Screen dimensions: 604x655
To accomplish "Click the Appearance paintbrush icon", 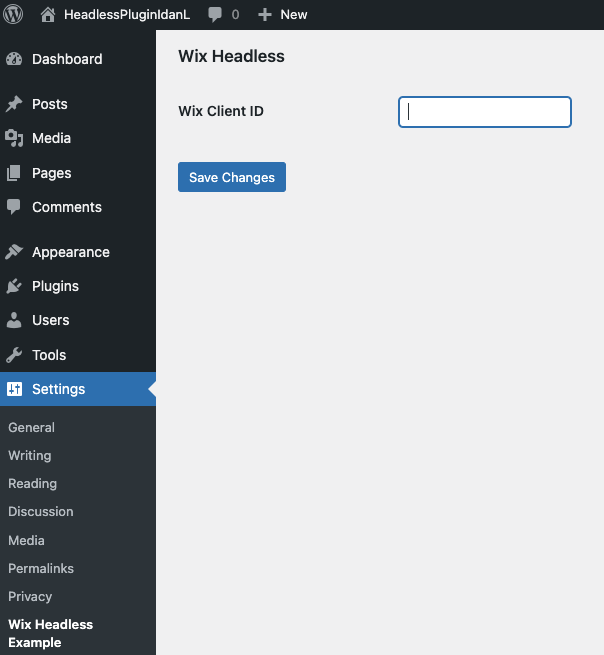I will [14, 252].
